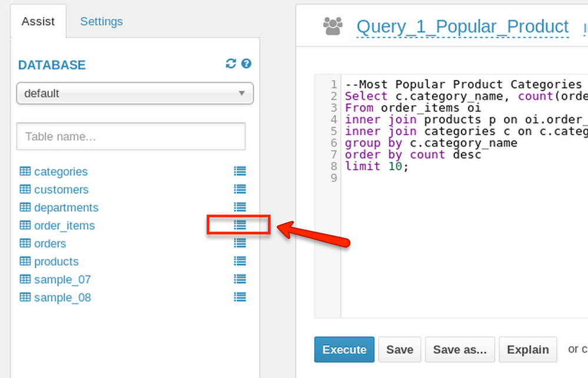This screenshot has height=378, width=588.
Task: Expand the order_items table entry
Action: (64, 226)
